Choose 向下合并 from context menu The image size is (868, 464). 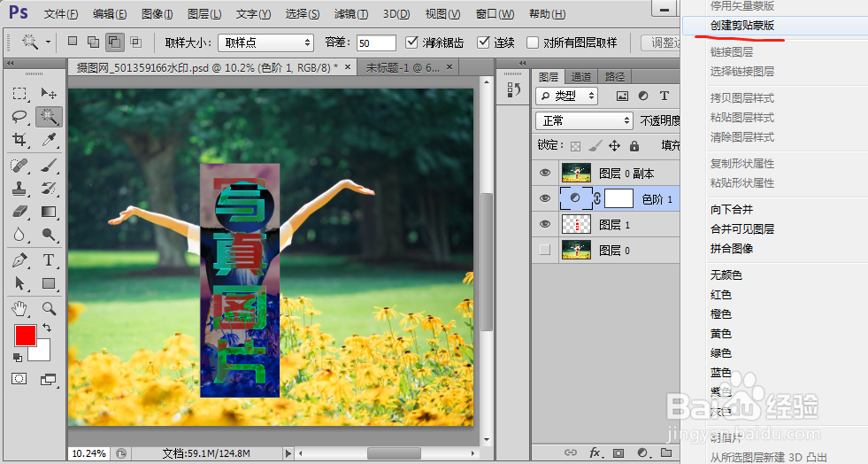pos(731,209)
